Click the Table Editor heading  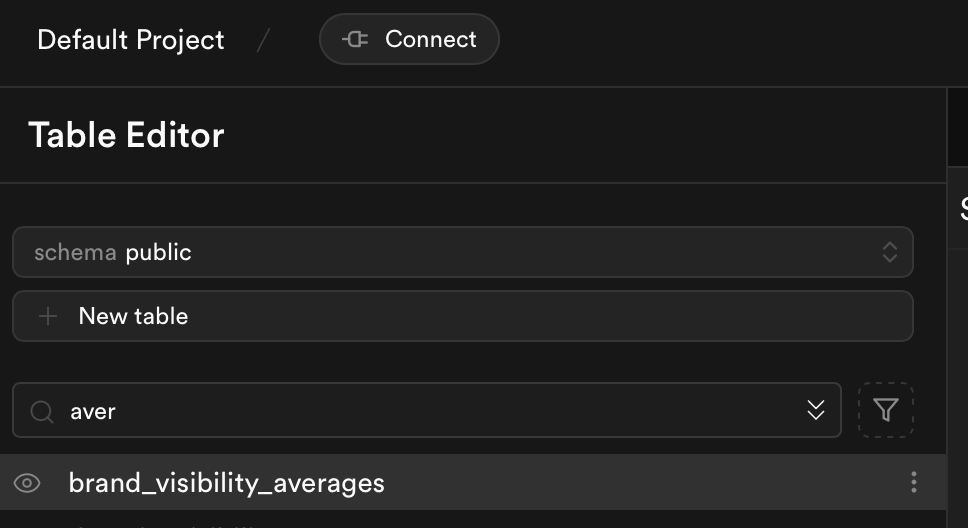pos(126,135)
